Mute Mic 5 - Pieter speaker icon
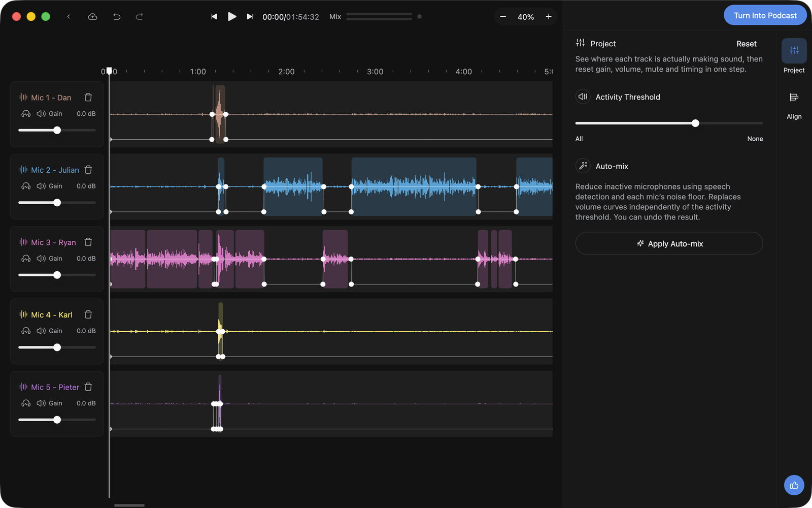Image resolution: width=812 pixels, height=508 pixels. point(41,403)
